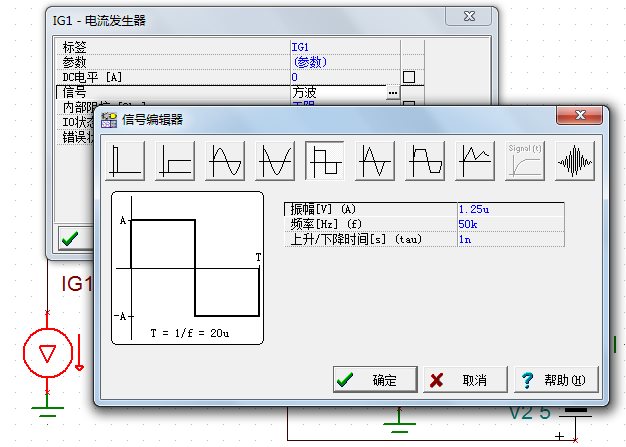Close the 信号编辑器 dialog
The width and height of the screenshot is (626, 447).
tap(579, 115)
